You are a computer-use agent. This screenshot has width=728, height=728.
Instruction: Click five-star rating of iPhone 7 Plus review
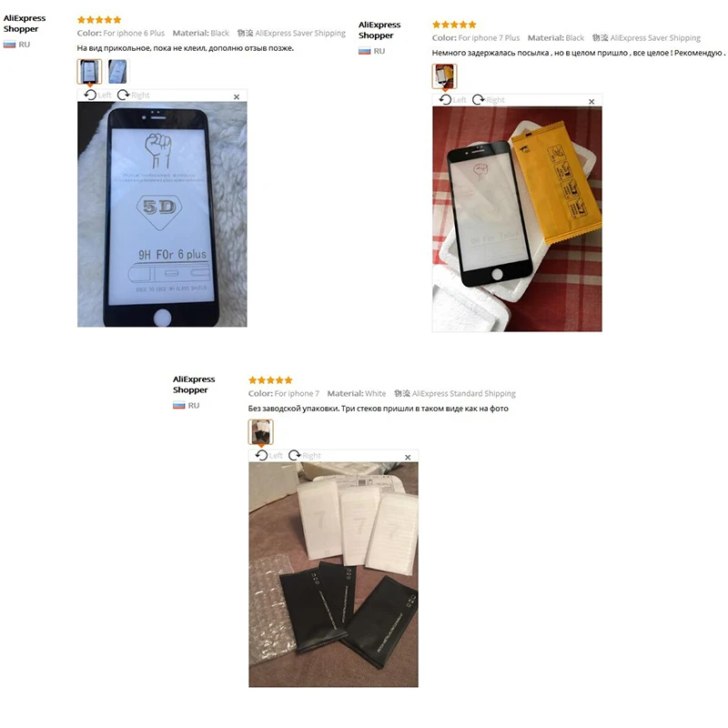pyautogui.click(x=454, y=25)
